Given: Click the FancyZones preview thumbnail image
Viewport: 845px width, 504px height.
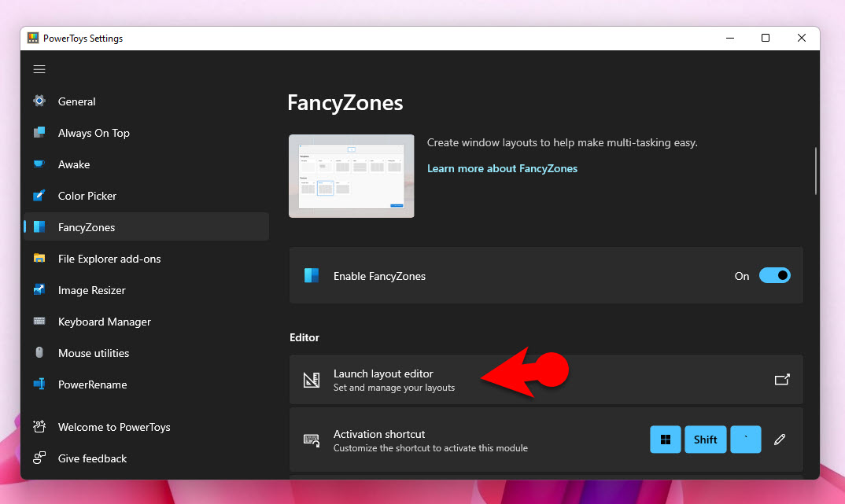Looking at the screenshot, I should click(x=352, y=176).
